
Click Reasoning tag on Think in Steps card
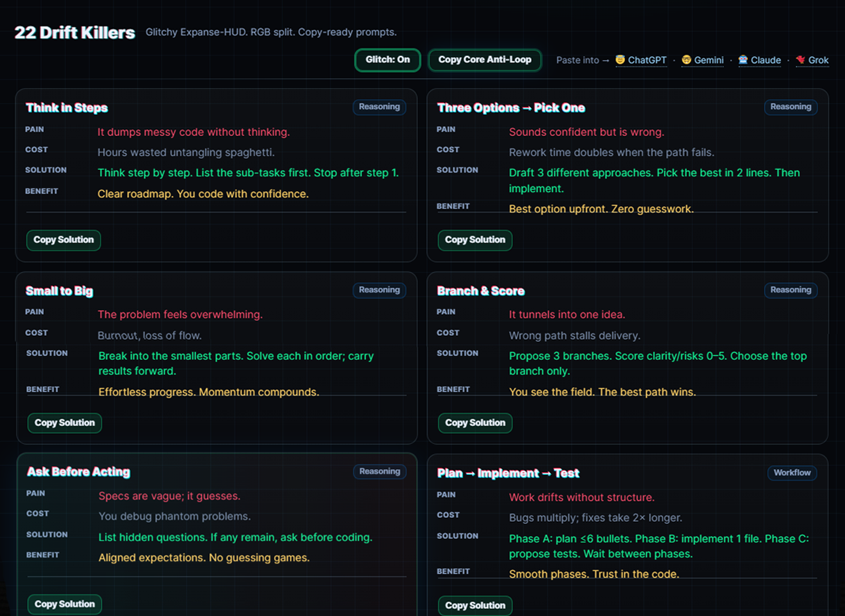click(379, 107)
